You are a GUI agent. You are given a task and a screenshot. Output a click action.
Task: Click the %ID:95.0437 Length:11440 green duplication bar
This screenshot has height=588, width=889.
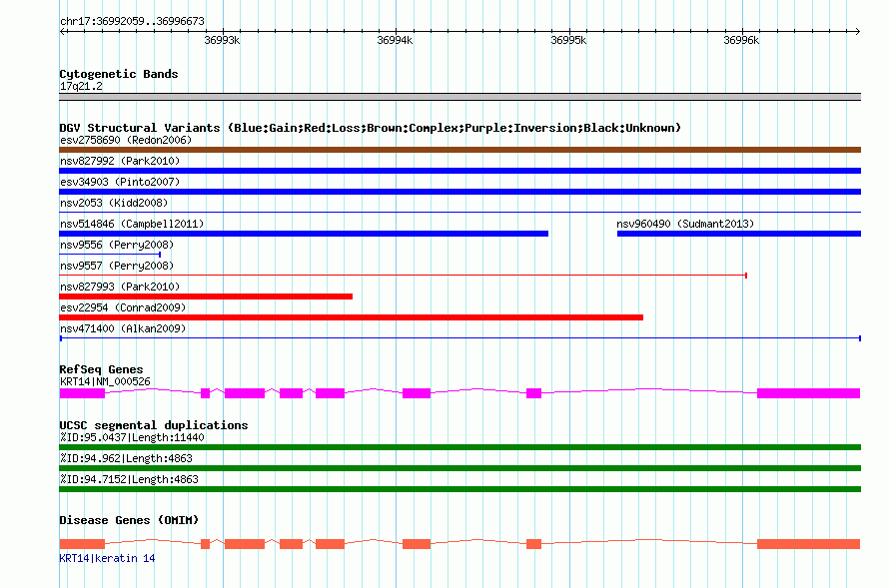tap(459, 447)
